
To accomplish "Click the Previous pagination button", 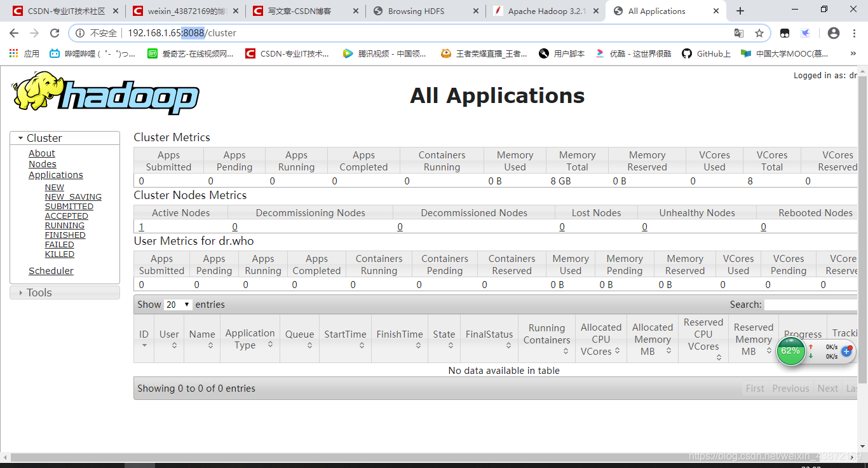I will (790, 389).
